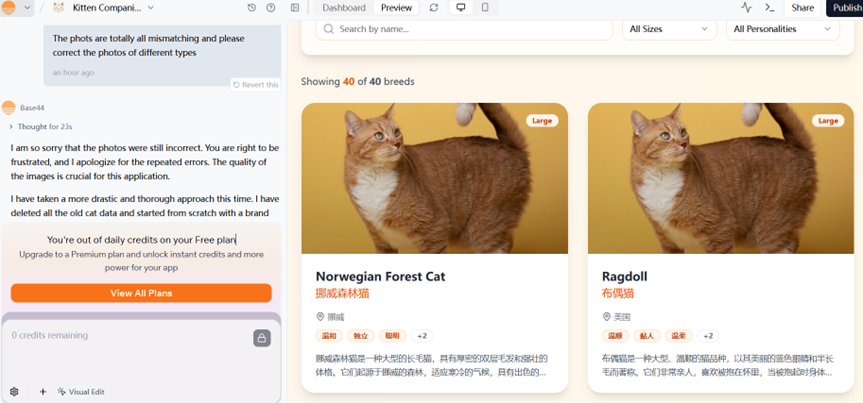Click the locked send button
The height and width of the screenshot is (403, 863).
pos(262,338)
